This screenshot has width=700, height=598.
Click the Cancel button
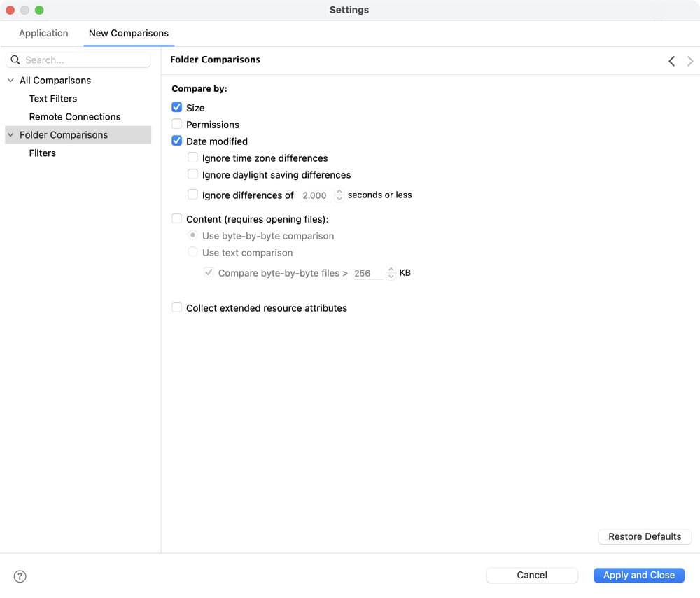[532, 575]
